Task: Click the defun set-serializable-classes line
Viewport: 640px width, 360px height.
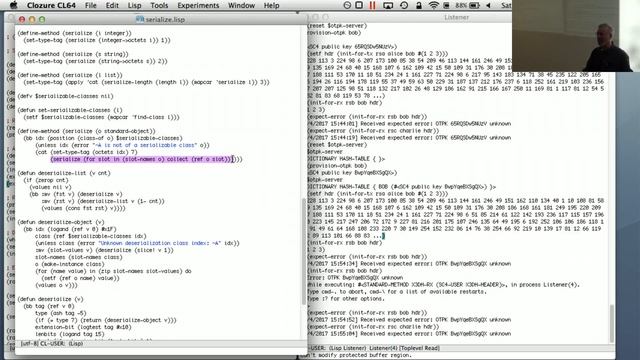Action: coord(70,110)
